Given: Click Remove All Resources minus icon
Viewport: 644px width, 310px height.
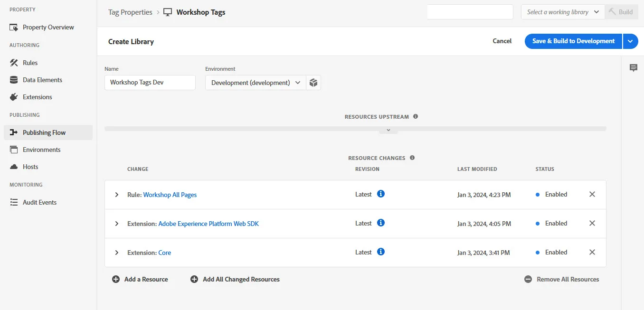Looking at the screenshot, I should pyautogui.click(x=528, y=279).
